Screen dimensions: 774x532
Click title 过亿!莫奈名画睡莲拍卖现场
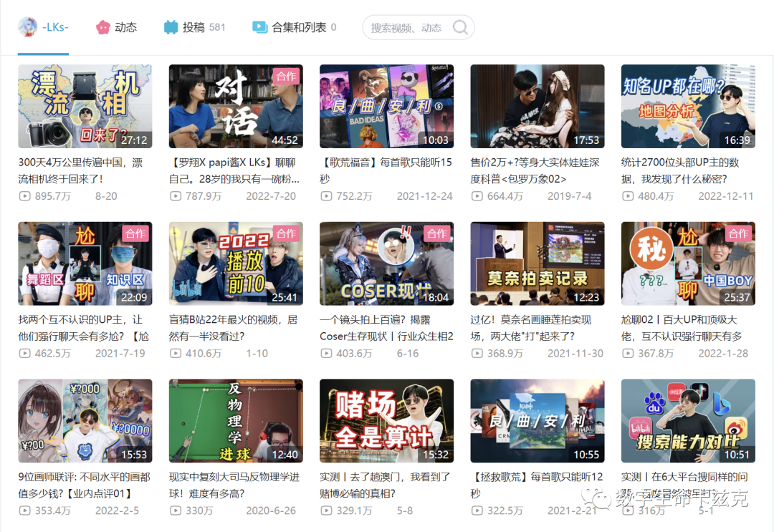[x=530, y=328]
